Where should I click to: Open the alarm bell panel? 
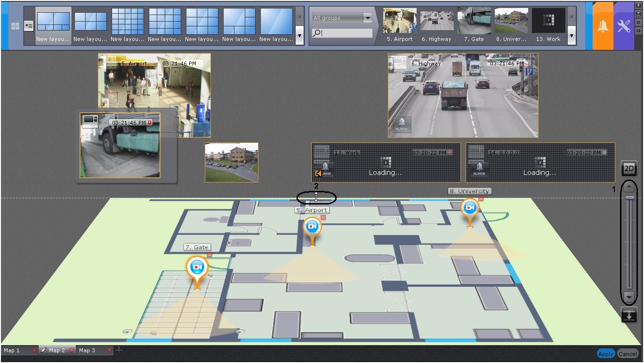point(603,26)
